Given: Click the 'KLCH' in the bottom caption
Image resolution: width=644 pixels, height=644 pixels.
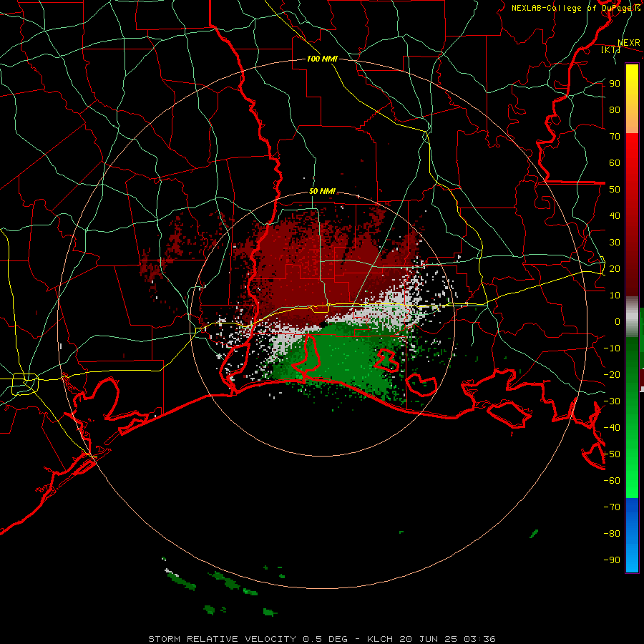Looking at the screenshot, I should coord(380,639).
